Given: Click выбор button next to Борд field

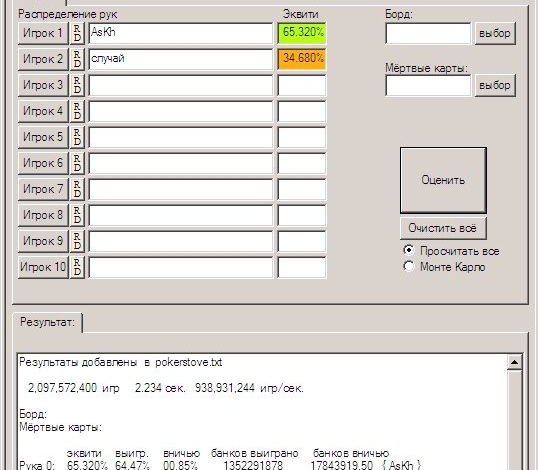Looking at the screenshot, I should (x=495, y=33).
